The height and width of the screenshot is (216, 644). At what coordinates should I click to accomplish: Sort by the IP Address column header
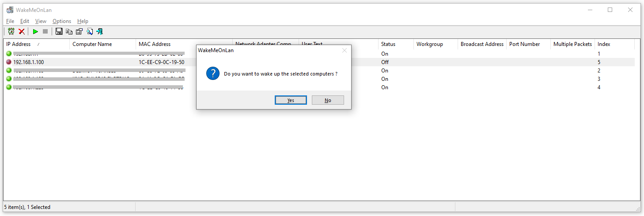pos(37,44)
